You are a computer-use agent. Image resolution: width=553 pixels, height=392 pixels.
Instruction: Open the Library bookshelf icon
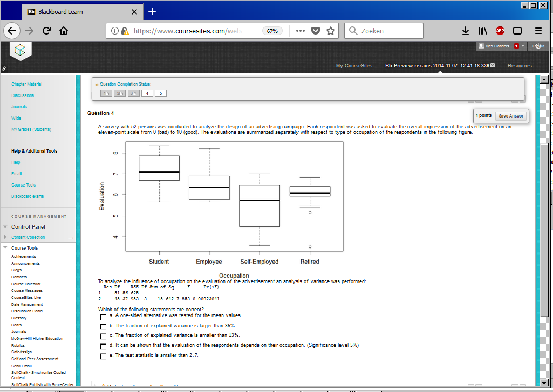[x=483, y=31]
